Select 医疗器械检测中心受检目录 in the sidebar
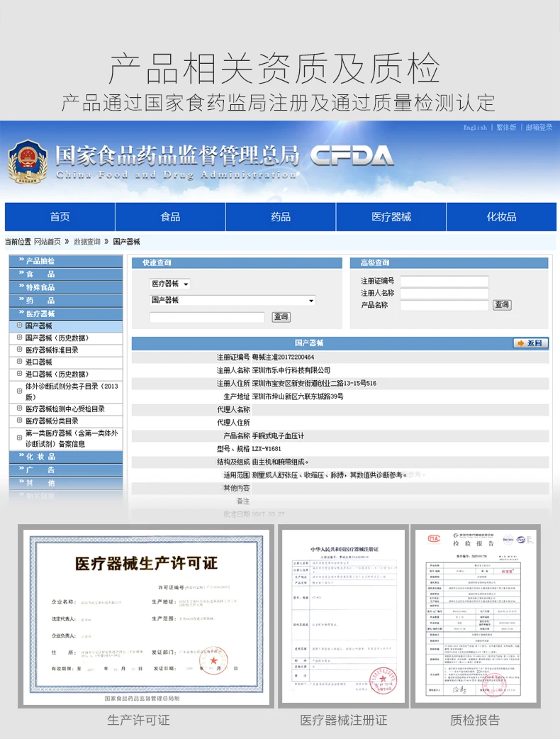560x739 pixels. coord(65,409)
